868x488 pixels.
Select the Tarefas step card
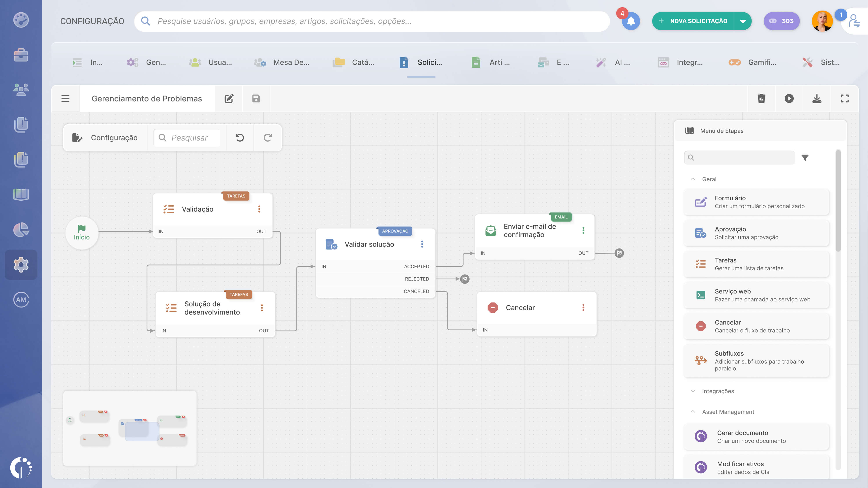pyautogui.click(x=756, y=264)
